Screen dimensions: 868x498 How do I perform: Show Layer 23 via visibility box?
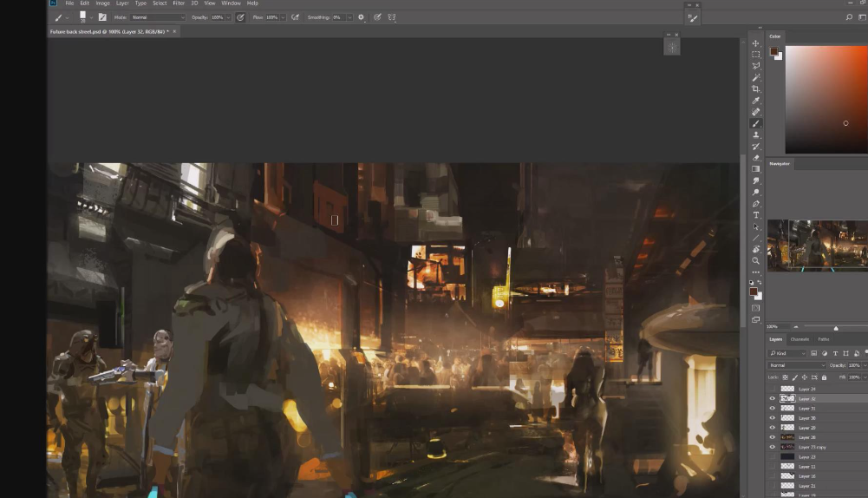tap(773, 457)
